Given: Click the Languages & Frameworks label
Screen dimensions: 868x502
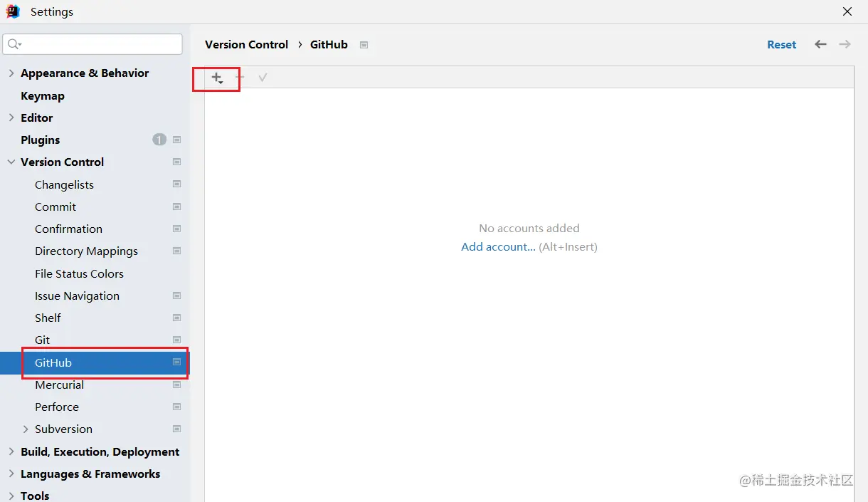Looking at the screenshot, I should click(x=90, y=474).
